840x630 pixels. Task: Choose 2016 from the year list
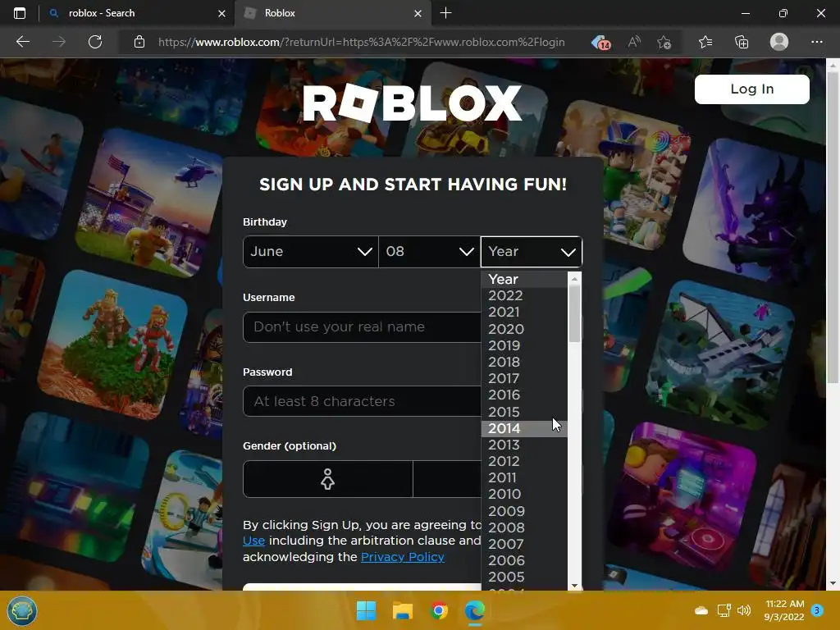[524, 395]
